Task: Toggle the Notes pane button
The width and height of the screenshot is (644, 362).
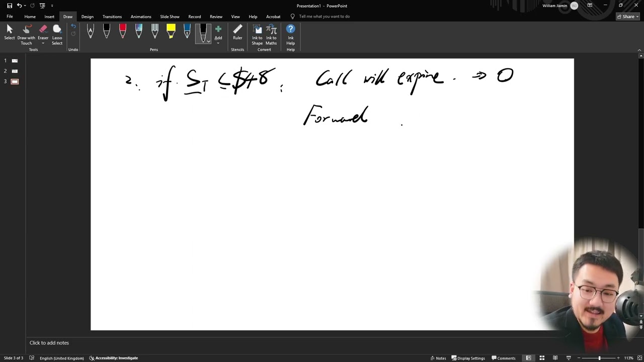Action: [438, 358]
